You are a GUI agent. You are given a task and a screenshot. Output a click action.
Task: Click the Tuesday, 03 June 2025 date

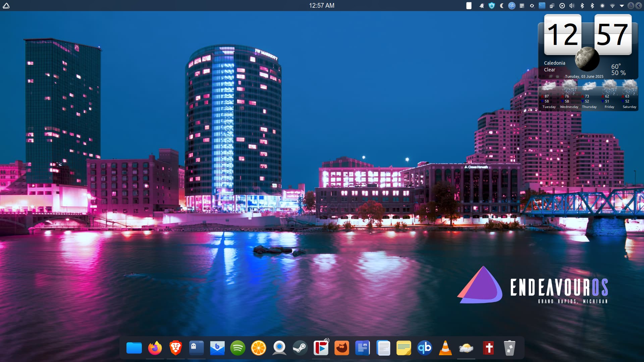pos(584,76)
